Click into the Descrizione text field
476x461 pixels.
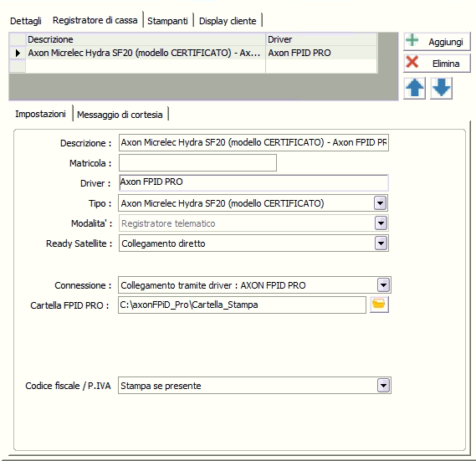coord(253,142)
